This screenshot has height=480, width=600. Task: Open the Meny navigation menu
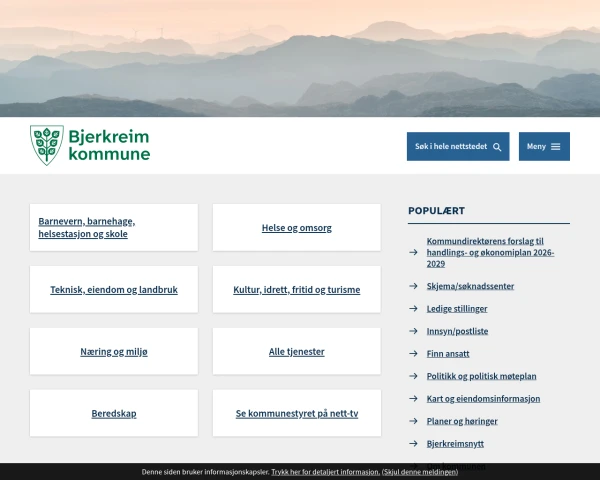click(x=543, y=147)
